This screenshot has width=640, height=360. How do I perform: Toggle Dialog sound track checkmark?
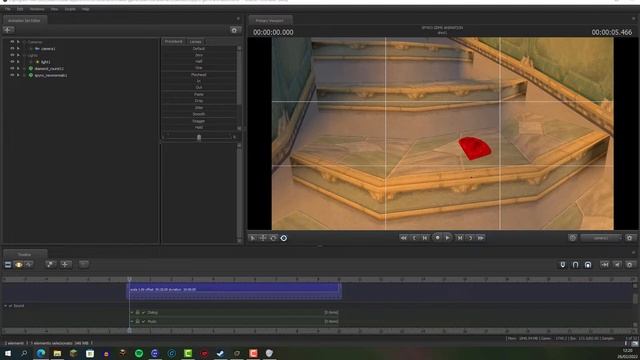[143, 312]
